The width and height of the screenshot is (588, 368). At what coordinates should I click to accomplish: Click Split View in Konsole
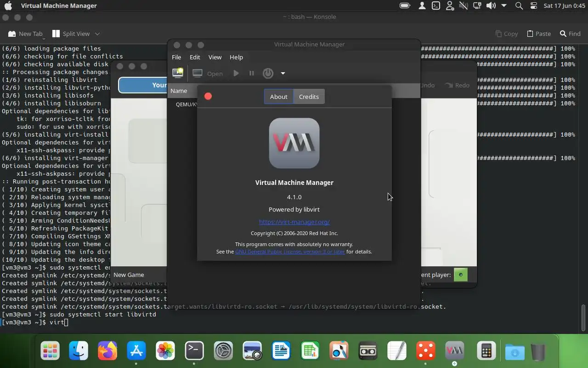(x=71, y=34)
